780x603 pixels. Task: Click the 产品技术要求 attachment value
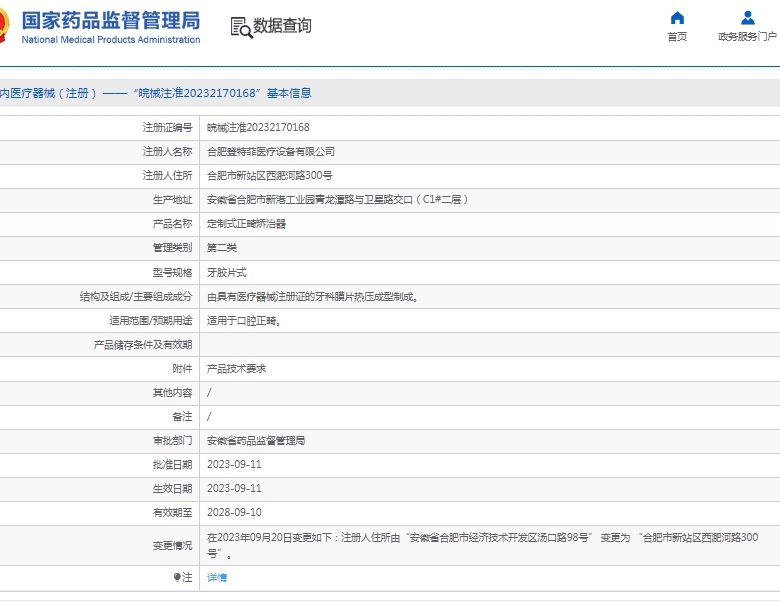click(x=236, y=369)
